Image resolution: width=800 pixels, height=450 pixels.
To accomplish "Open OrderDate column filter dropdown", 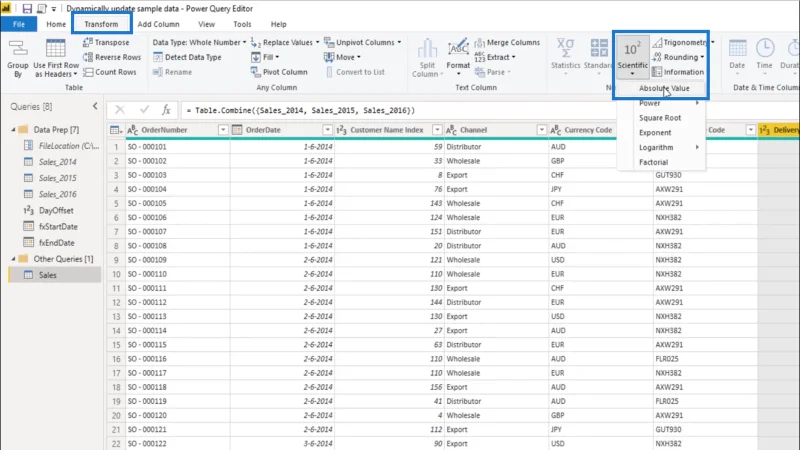I will 328,130.
